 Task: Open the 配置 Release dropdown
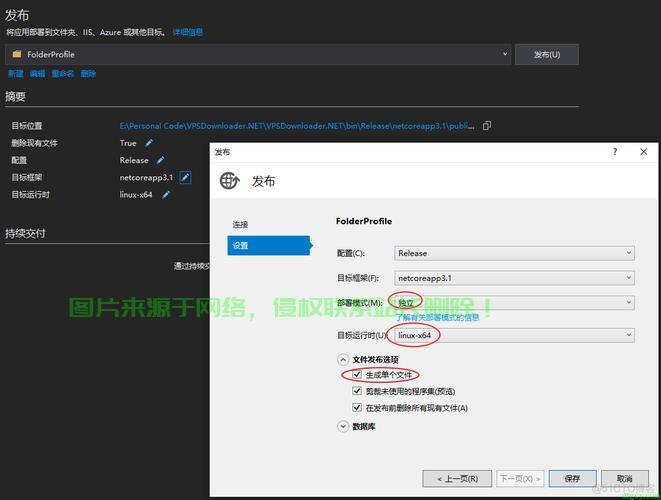coord(514,253)
